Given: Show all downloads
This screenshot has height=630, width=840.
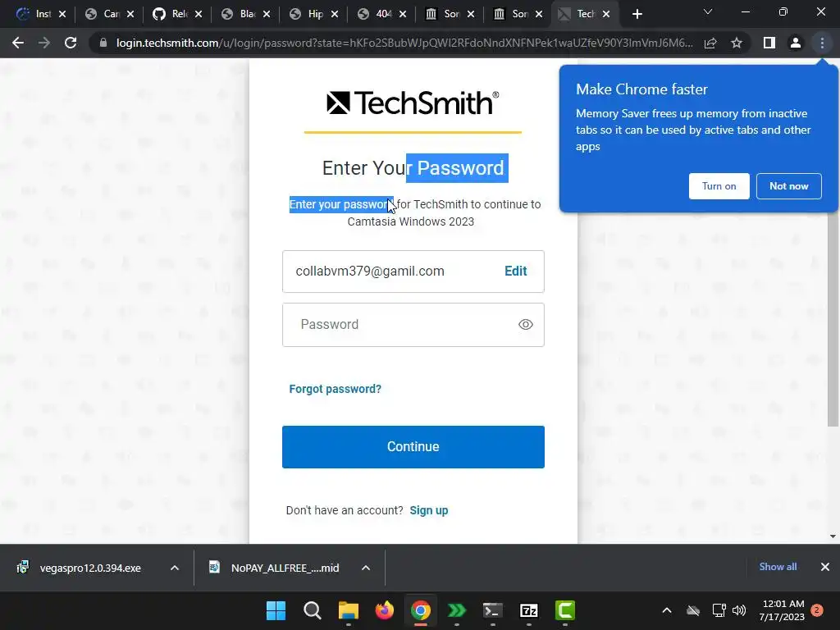Looking at the screenshot, I should 778,567.
